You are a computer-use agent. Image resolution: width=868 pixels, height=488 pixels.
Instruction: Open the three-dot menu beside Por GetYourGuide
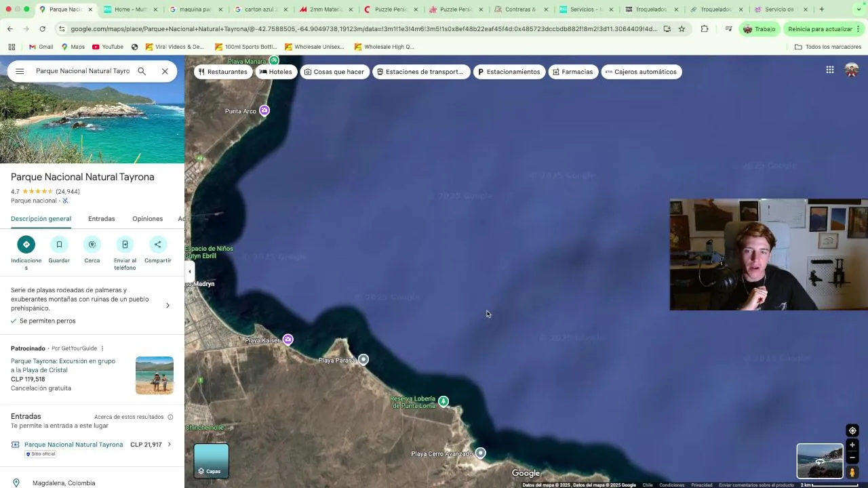[x=102, y=348]
